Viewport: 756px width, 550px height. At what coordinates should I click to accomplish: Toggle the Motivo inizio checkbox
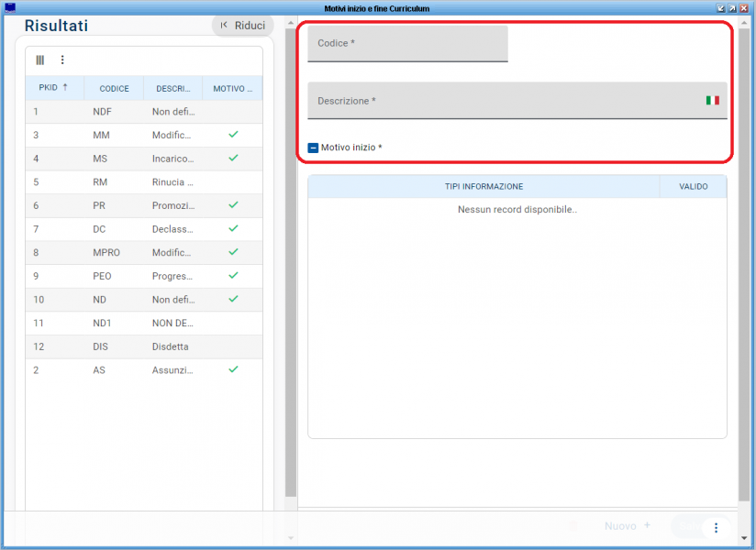[313, 148]
